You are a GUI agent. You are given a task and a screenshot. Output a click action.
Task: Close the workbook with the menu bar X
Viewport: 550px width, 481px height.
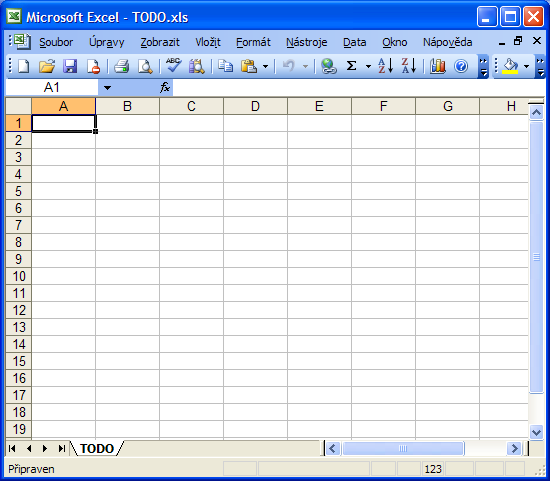click(537, 41)
